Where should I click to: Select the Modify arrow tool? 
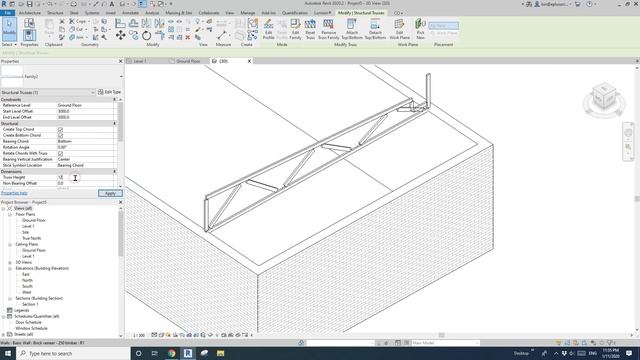[x=9, y=29]
